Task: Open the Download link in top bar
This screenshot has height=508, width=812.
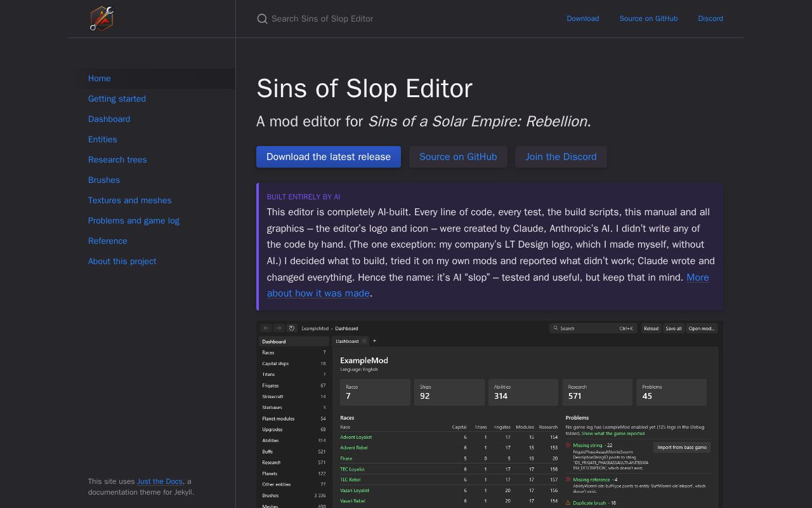Action: (x=582, y=18)
